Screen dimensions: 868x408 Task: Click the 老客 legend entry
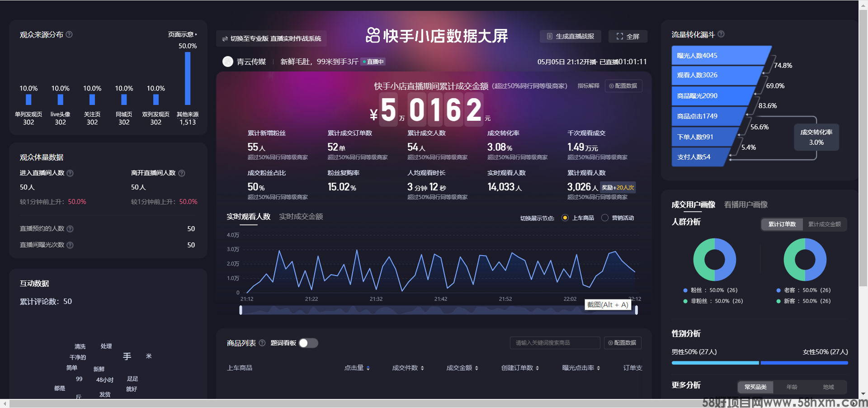tap(803, 290)
